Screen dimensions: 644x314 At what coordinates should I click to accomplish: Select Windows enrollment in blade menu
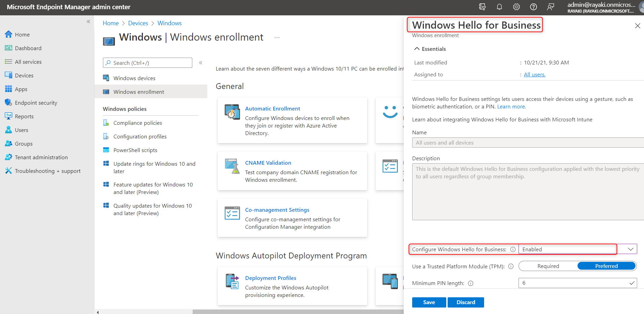pos(151,92)
